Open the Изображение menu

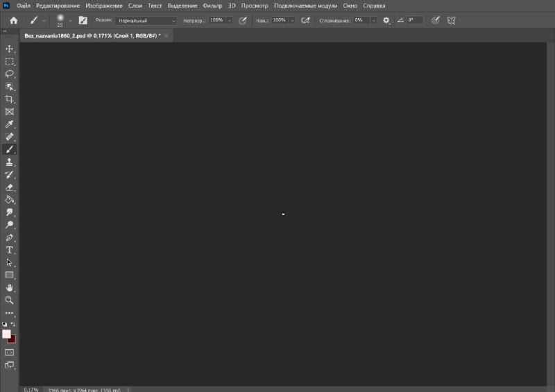tap(104, 6)
